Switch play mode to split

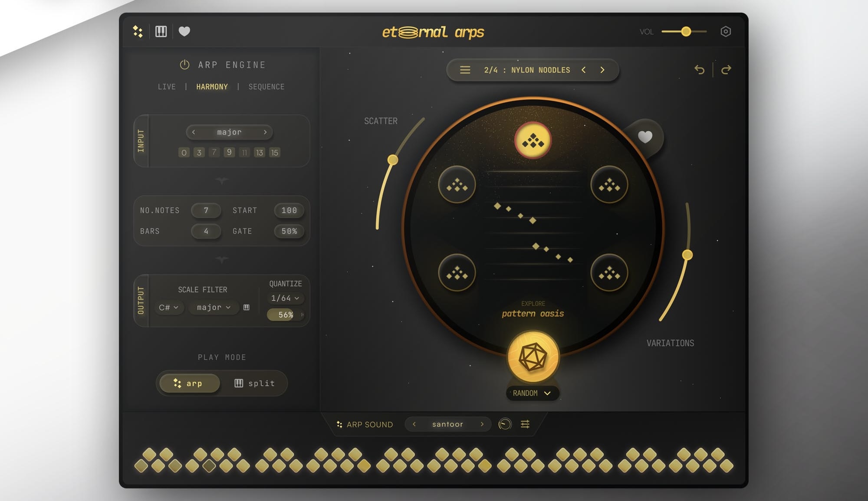tap(254, 383)
